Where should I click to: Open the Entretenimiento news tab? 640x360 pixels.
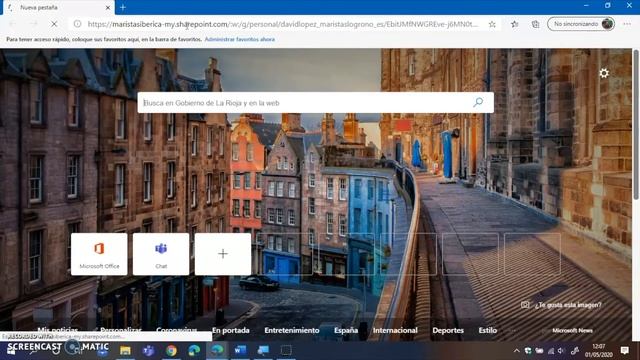point(292,330)
